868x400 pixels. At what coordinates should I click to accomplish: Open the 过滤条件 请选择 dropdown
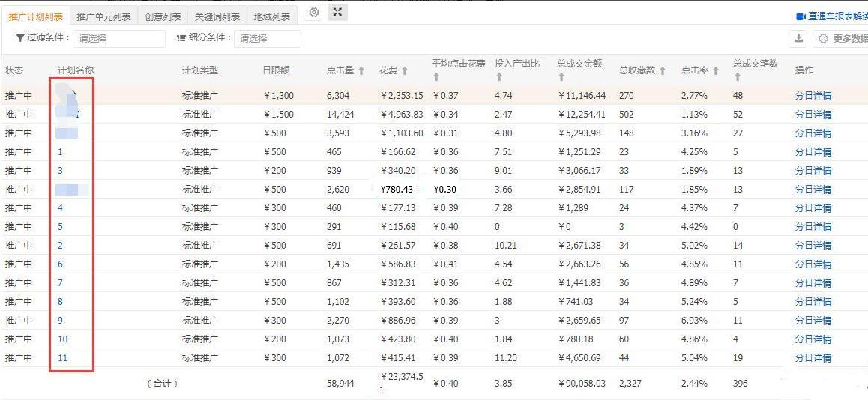tap(119, 39)
